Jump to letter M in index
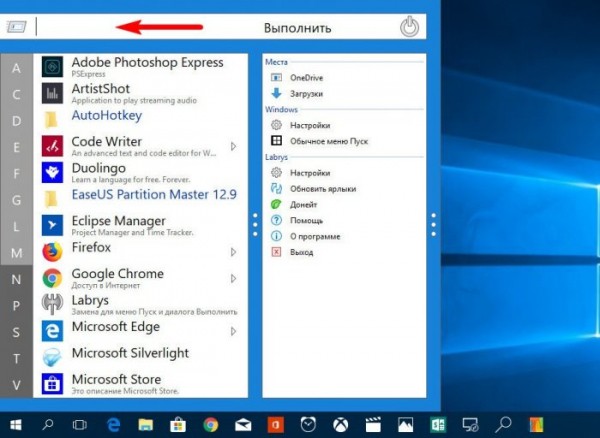Screen dimensions: 600x438 point(16,253)
